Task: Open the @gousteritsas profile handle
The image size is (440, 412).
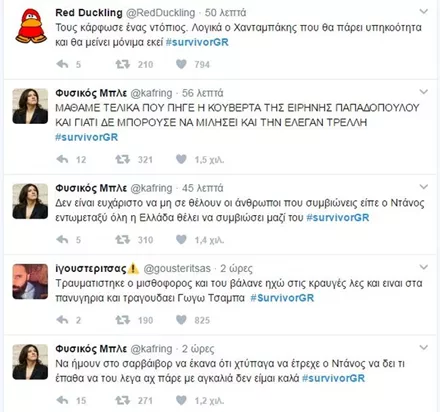Action: pos(177,269)
